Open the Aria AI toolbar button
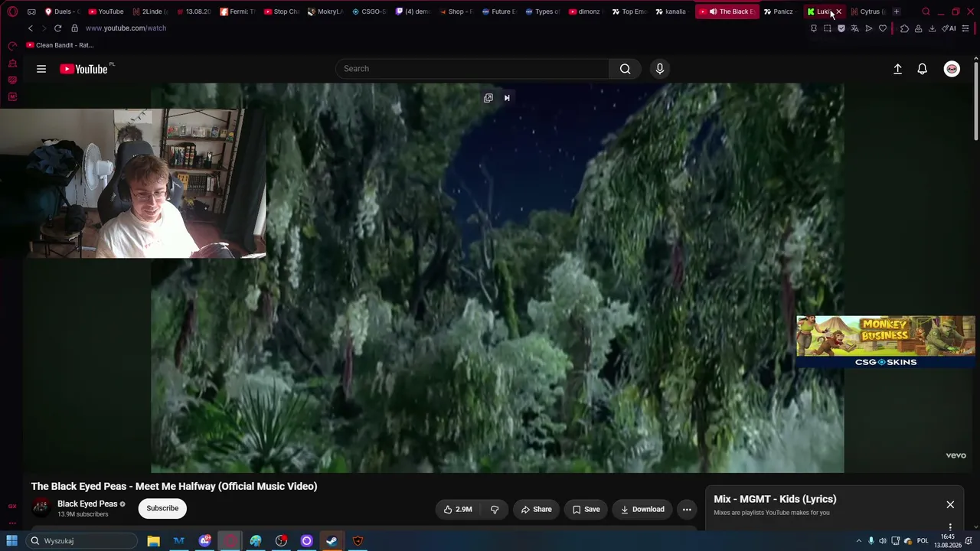This screenshot has height=551, width=980. tap(949, 28)
